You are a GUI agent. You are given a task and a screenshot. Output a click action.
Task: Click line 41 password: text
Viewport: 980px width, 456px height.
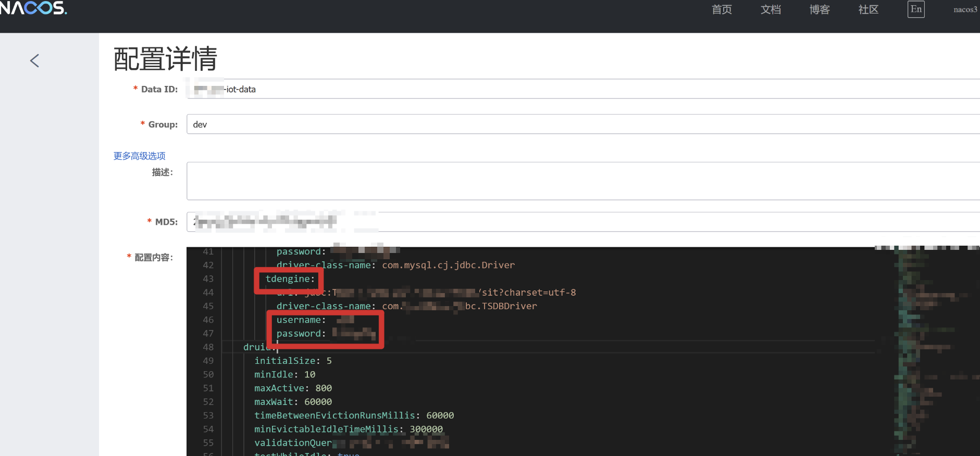(301, 251)
